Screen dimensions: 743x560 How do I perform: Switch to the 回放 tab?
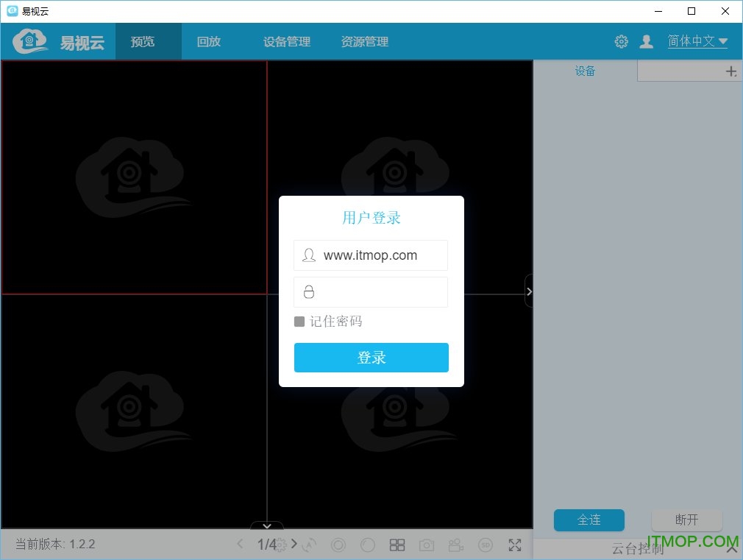[x=209, y=42]
